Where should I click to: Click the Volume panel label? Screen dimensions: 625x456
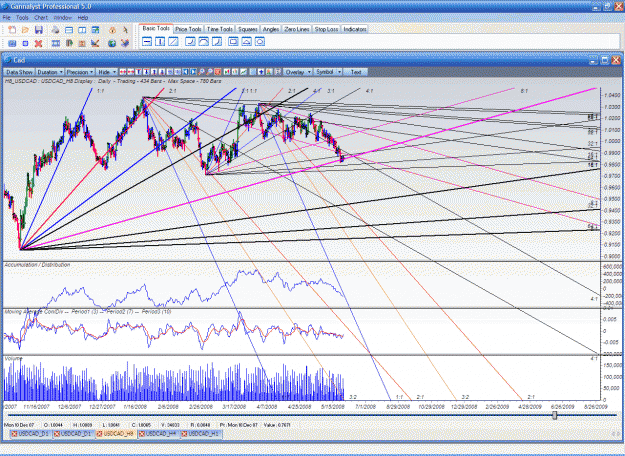click(13, 358)
